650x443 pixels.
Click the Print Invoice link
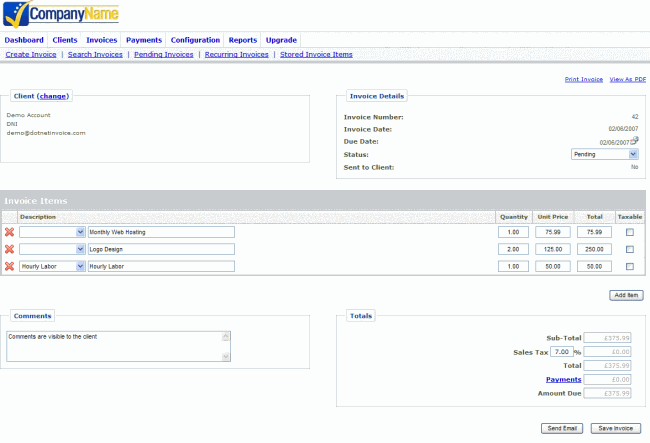pyautogui.click(x=584, y=79)
